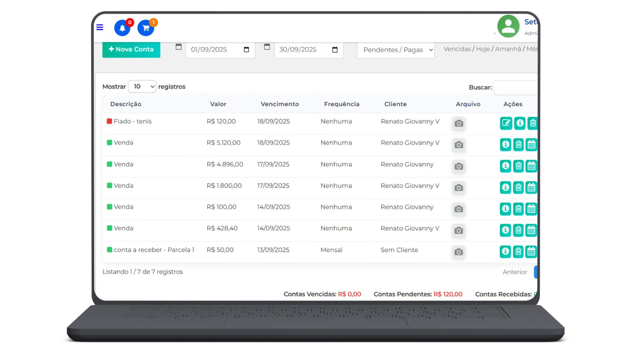Click edit icon for Fiado - tenis

(x=506, y=123)
